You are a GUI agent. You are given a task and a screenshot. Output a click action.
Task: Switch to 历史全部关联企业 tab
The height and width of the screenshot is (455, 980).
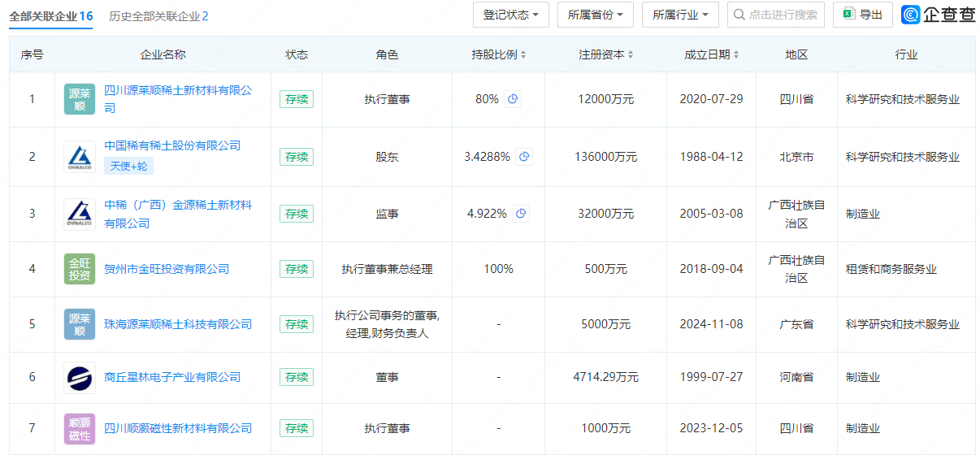coord(158,16)
